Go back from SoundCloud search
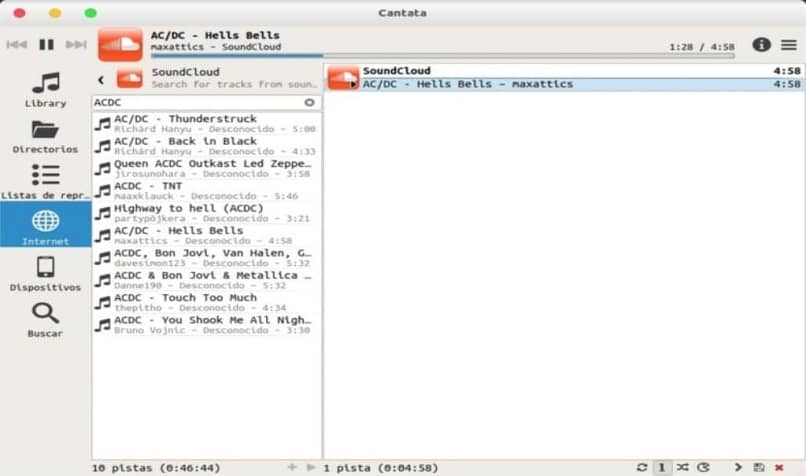Image resolution: width=806 pixels, height=476 pixels. pos(101,80)
